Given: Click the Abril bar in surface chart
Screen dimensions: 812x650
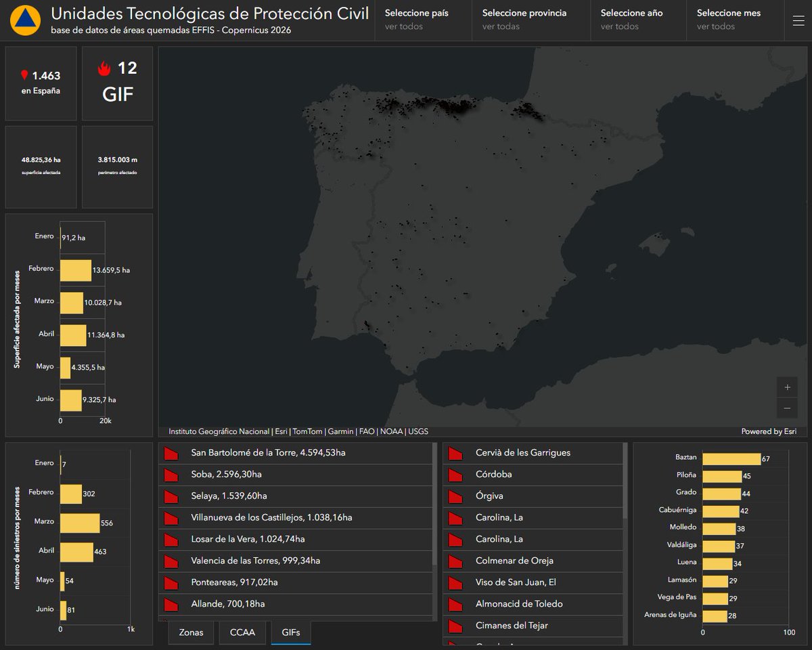Looking at the screenshot, I should (73, 335).
